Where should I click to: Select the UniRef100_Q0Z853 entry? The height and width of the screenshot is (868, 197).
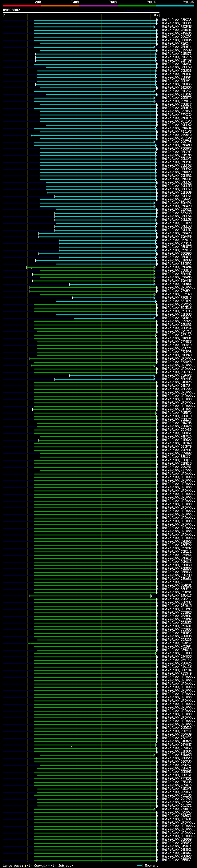(177, 111)
